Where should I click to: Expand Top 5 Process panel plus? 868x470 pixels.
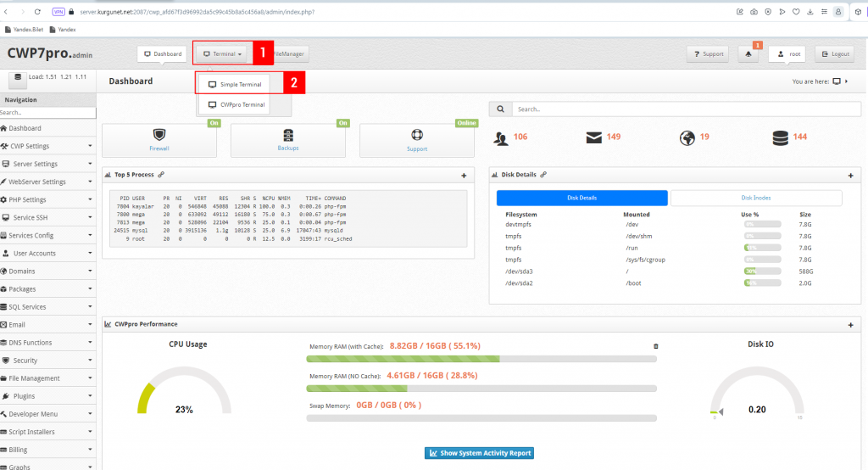click(x=464, y=176)
